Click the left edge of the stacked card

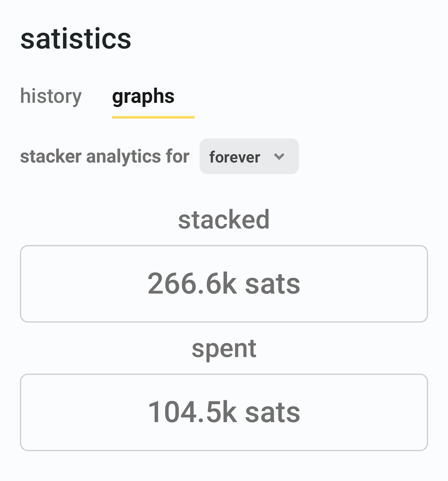coord(22,284)
